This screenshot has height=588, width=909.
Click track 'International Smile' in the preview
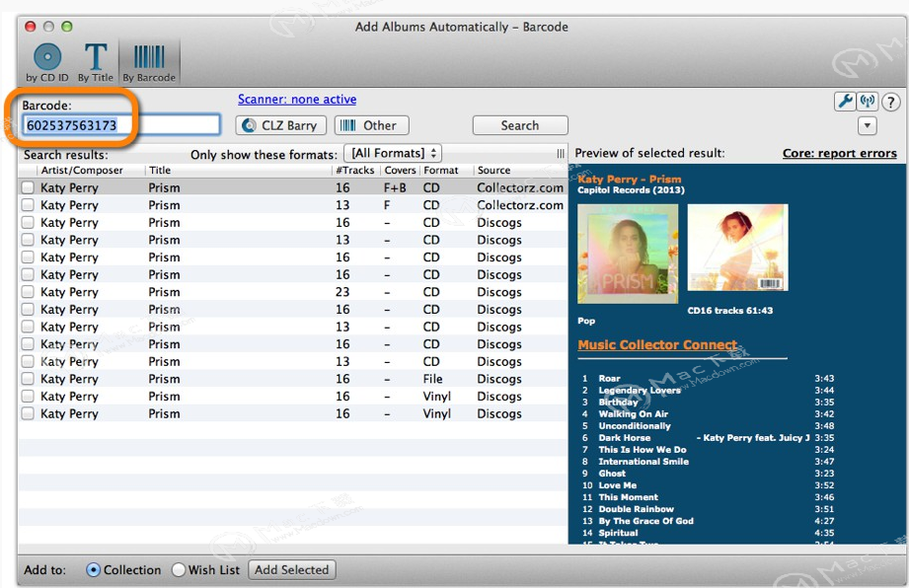644,462
